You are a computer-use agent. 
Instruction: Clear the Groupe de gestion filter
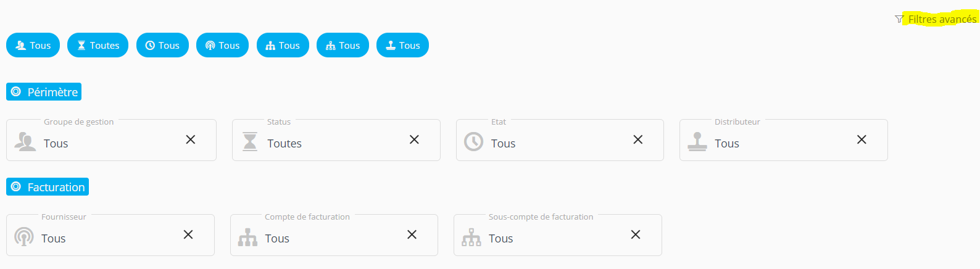pos(191,140)
